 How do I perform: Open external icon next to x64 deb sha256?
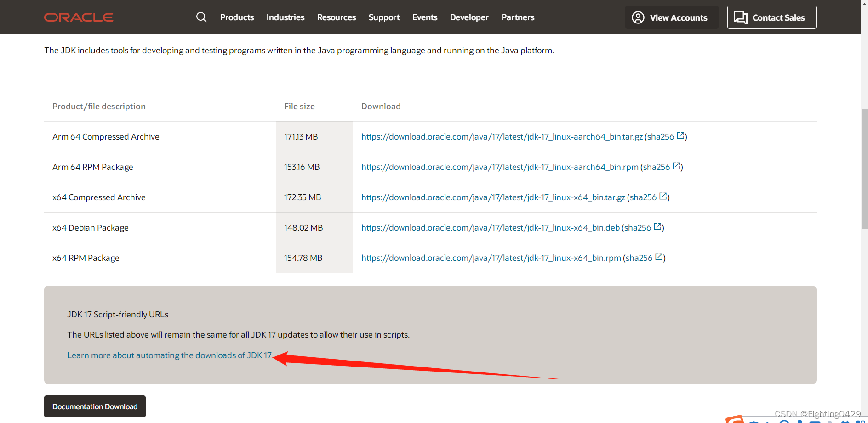point(657,227)
